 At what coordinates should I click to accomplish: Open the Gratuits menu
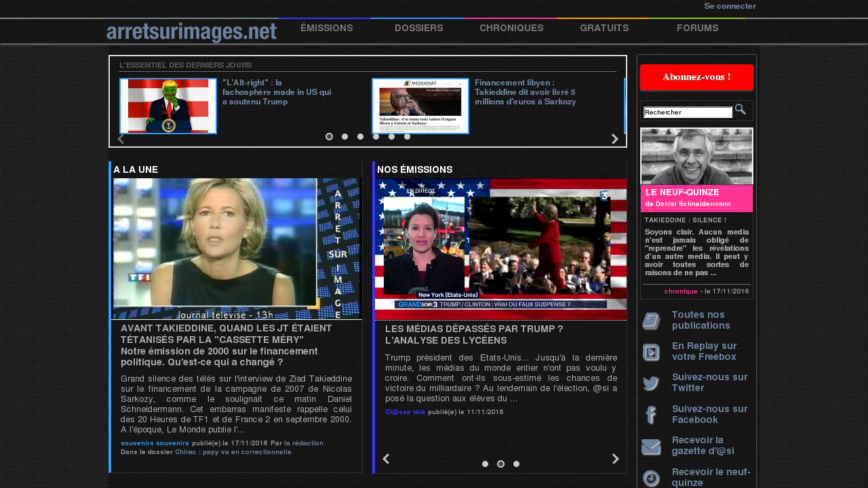pos(604,28)
